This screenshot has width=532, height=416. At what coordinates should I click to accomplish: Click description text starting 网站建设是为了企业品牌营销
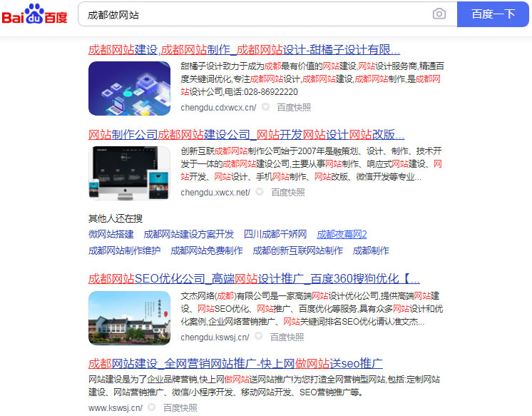264,386
